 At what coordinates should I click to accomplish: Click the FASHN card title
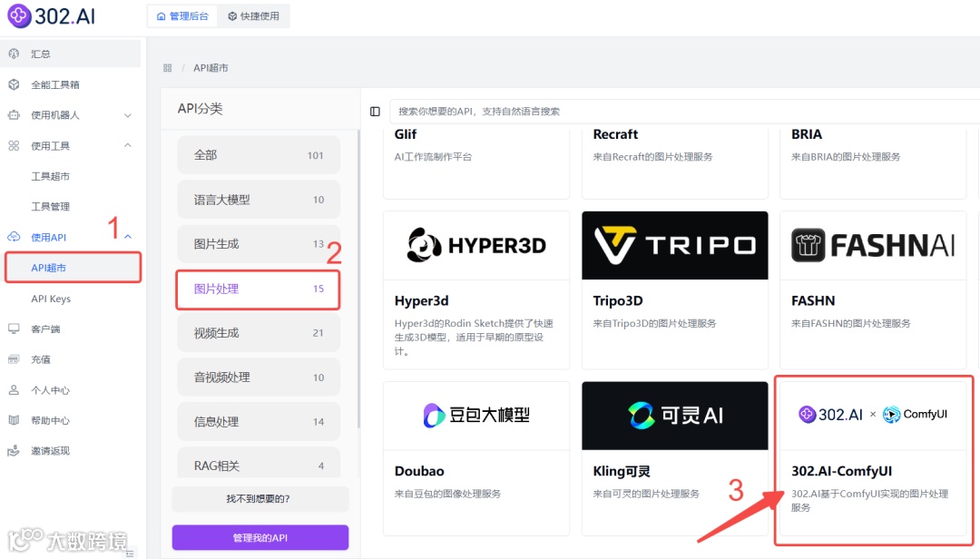pos(813,300)
